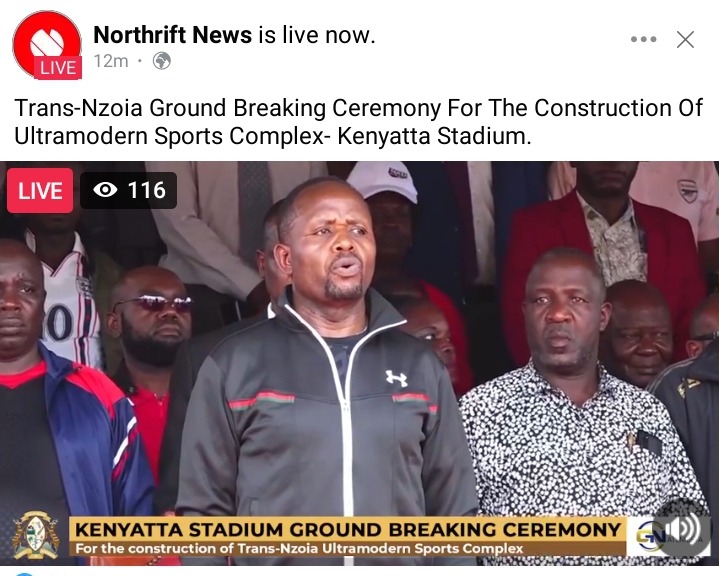719x576 pixels.
Task: Click the 12m post timestamp
Action: (111, 61)
